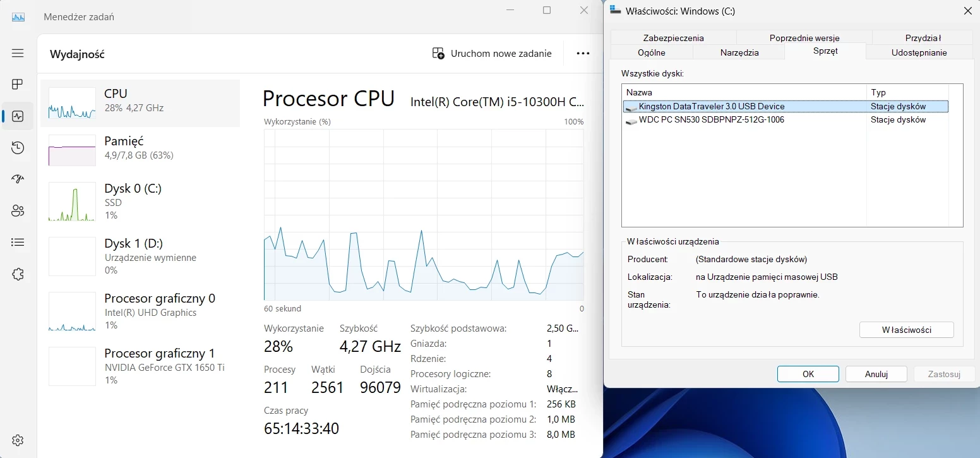This screenshot has width=980, height=458.
Task: Select Procesor graficzny 1 NVIDIA GTX entry
Action: tap(140, 366)
